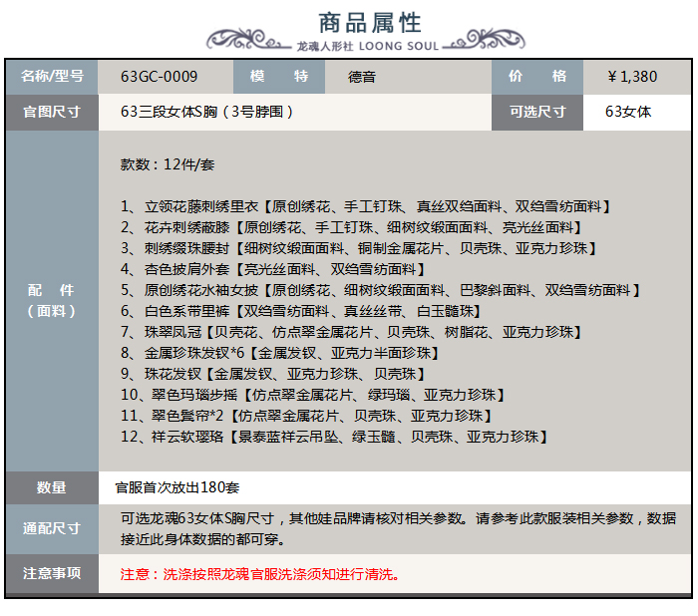Select the 配件(面料) side label

pos(52,300)
